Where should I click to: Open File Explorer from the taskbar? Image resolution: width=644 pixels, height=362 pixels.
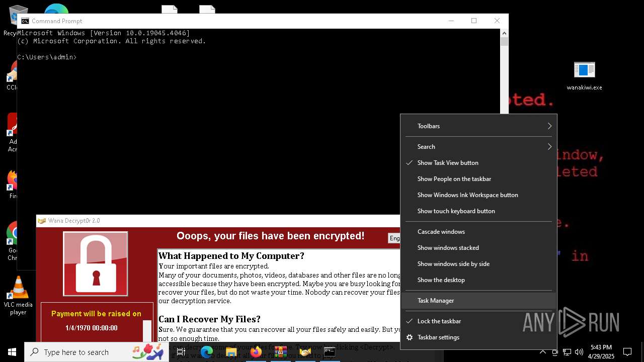(x=231, y=352)
